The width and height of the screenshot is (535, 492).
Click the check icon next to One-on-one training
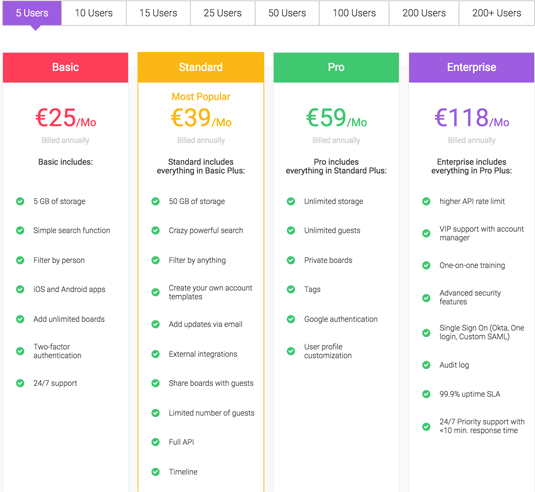click(426, 265)
